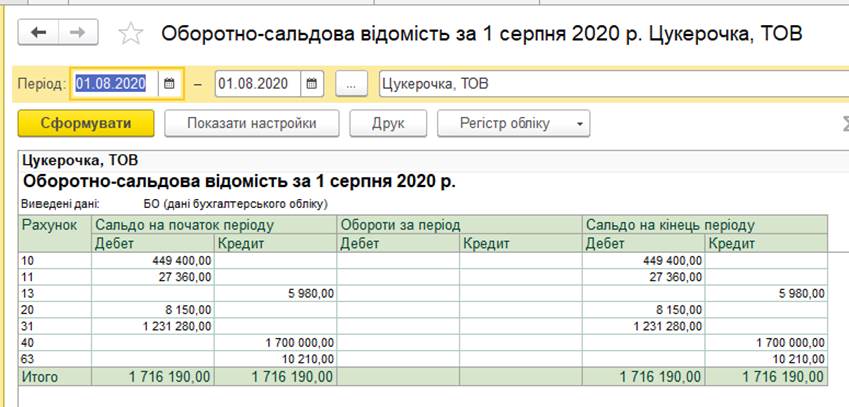Open calendar for period end date
This screenshot has height=407, width=849.
tap(313, 84)
